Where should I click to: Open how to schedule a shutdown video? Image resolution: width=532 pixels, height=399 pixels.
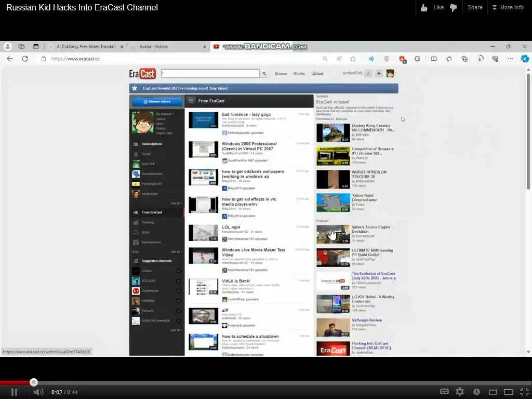250,336
